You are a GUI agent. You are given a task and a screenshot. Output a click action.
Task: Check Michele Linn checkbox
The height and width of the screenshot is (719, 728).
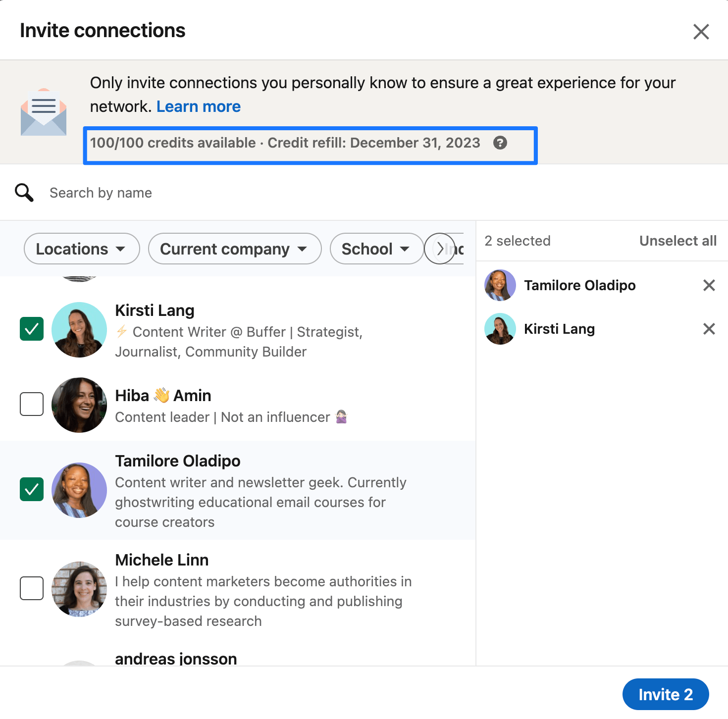coord(32,588)
